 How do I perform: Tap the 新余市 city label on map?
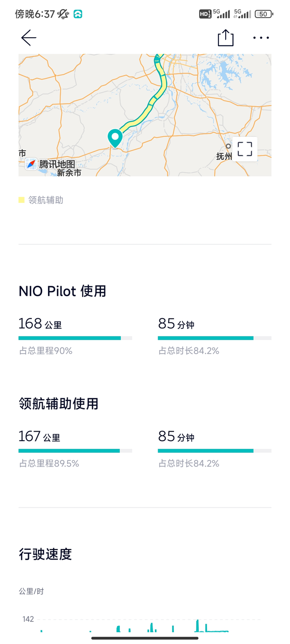(x=69, y=173)
